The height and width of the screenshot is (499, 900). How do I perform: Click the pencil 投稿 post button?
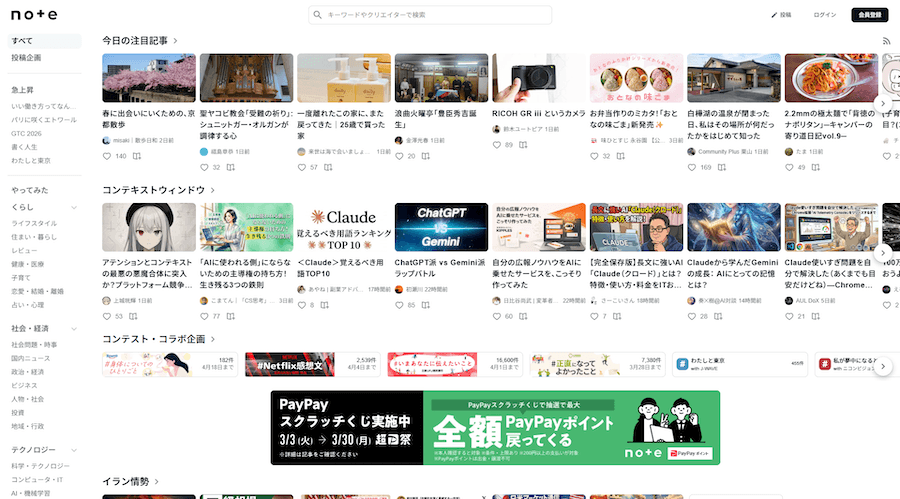(x=781, y=15)
